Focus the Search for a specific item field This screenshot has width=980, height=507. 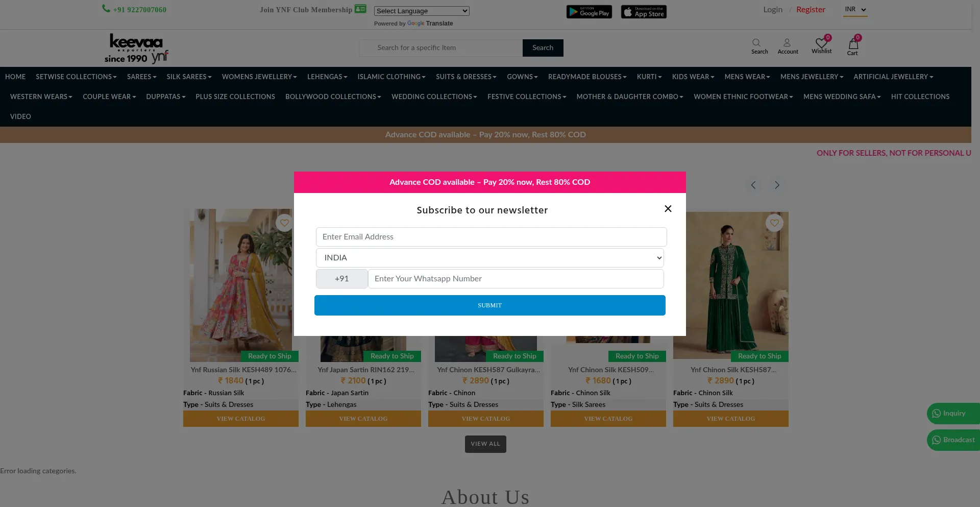click(441, 48)
